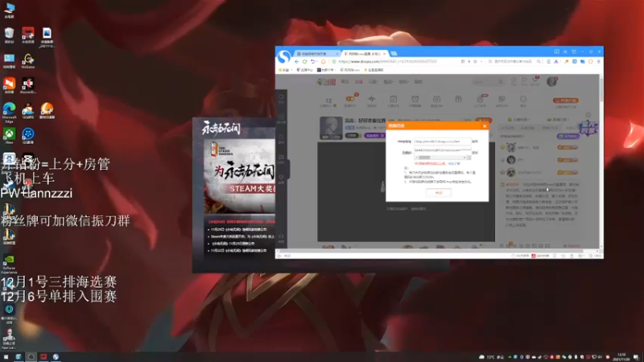This screenshot has width=644, height=362.
Task: Close the orange stream-key dialog
Action: 485,126
